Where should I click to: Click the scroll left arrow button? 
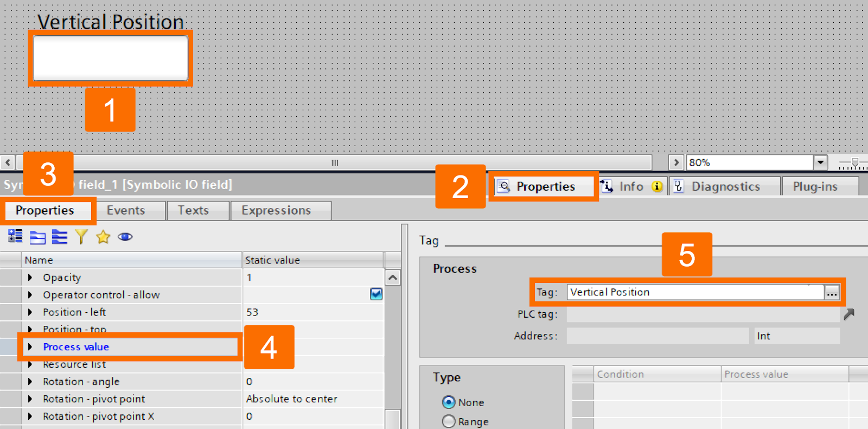pos(8,162)
